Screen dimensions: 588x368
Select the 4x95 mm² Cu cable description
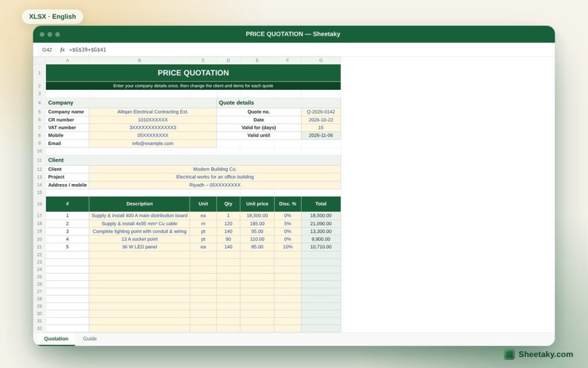pyautogui.click(x=140, y=224)
